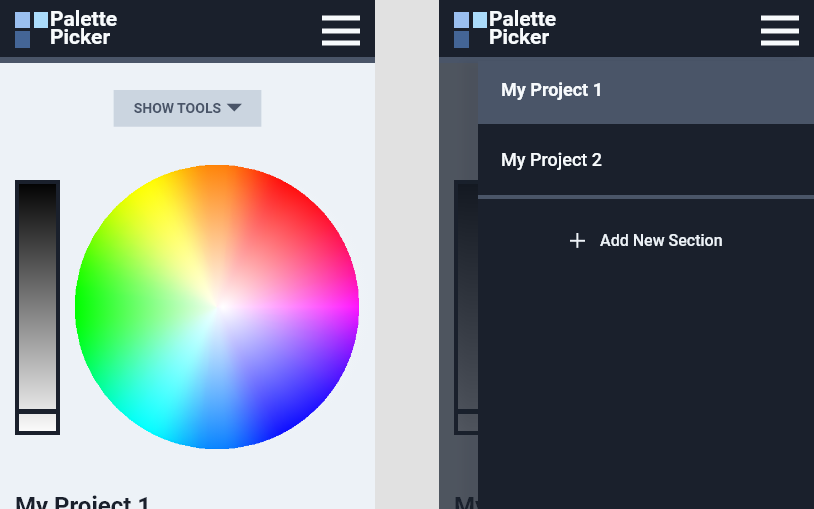
Task: Open the hamburger menu in left screen
Action: pos(341,30)
